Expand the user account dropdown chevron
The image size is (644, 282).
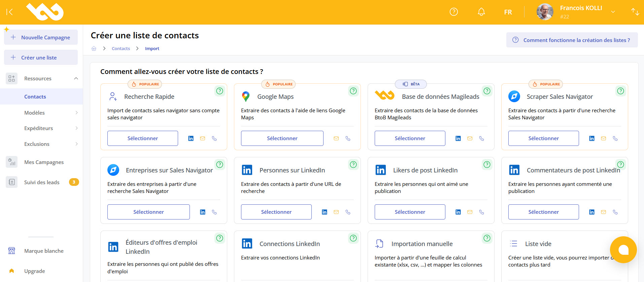coord(613,12)
